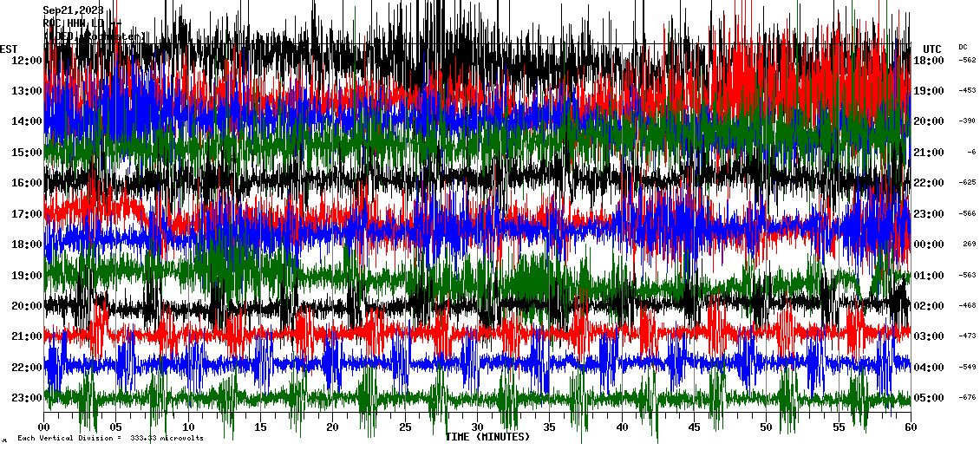
Task: Click the UTC column header
Action: pyautogui.click(x=931, y=49)
